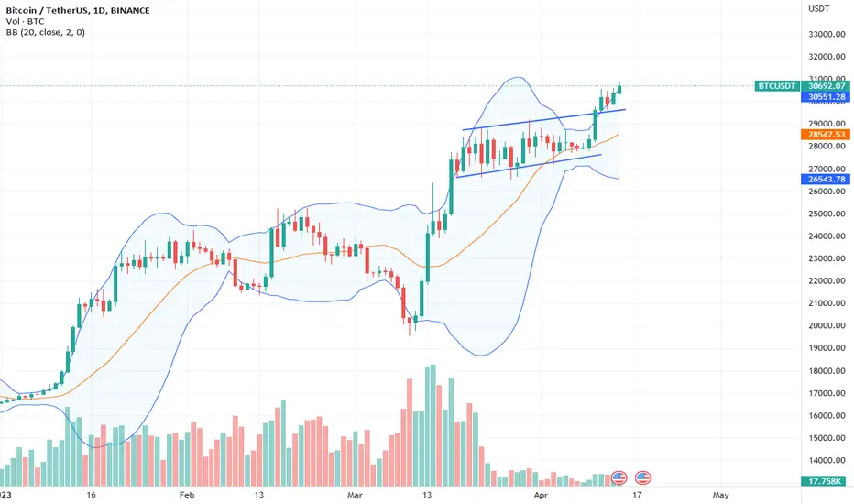Click the Mar date on the time axis

(355, 495)
